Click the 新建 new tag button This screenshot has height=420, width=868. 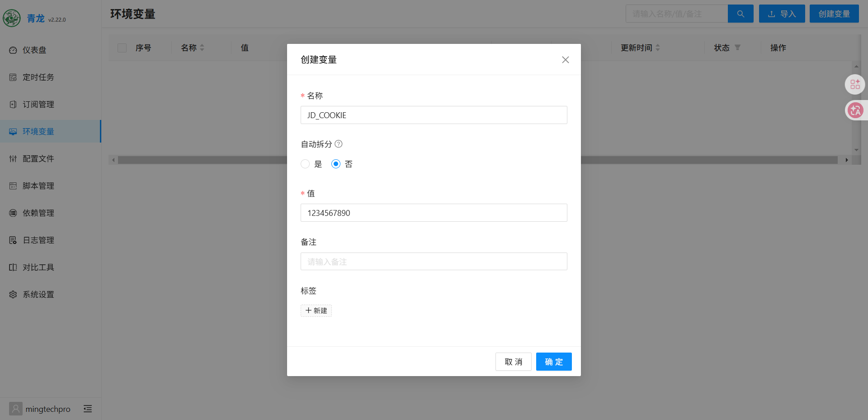pyautogui.click(x=316, y=310)
